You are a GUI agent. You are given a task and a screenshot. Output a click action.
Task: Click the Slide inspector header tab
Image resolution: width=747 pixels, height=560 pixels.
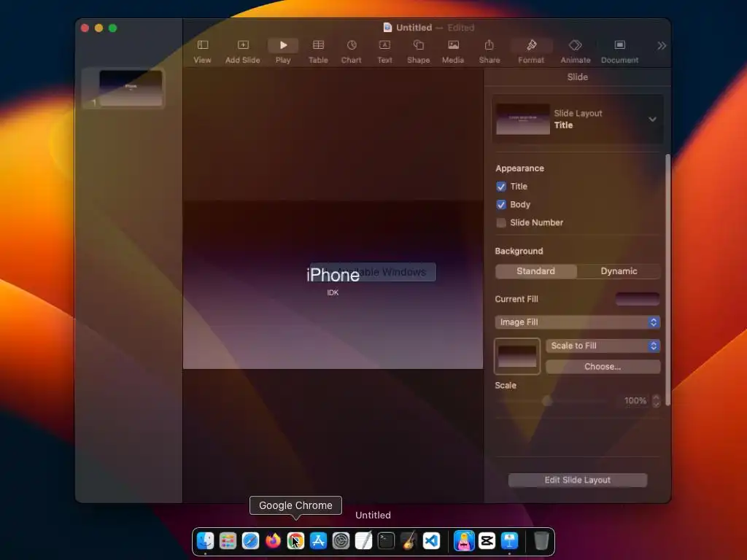578,77
